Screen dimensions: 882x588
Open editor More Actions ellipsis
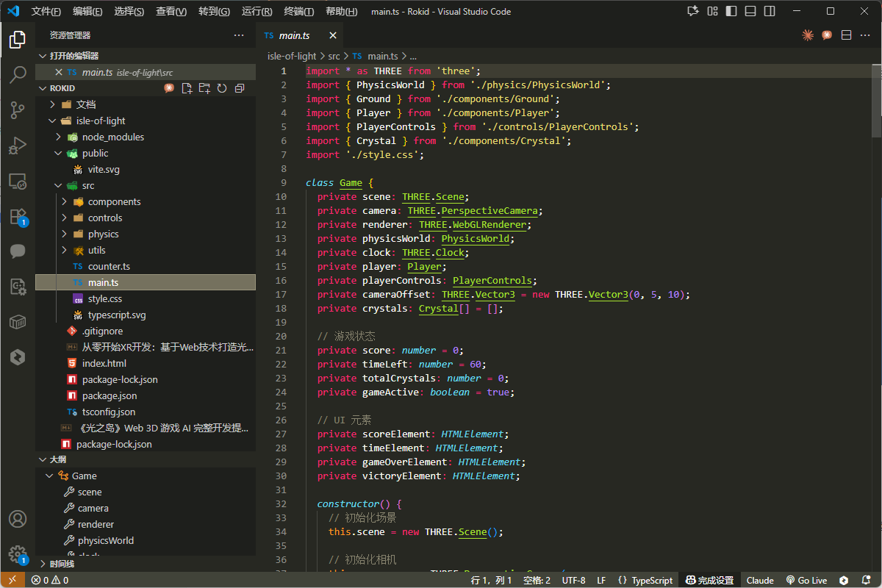[x=865, y=35]
